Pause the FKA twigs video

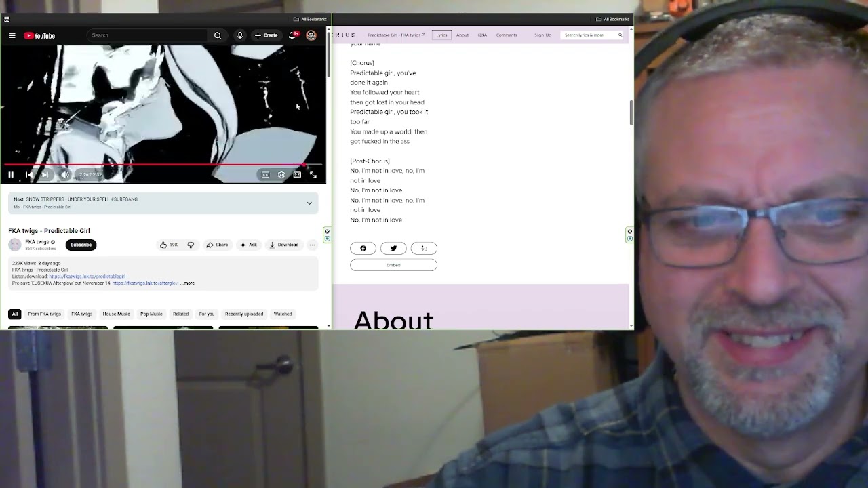coord(11,175)
